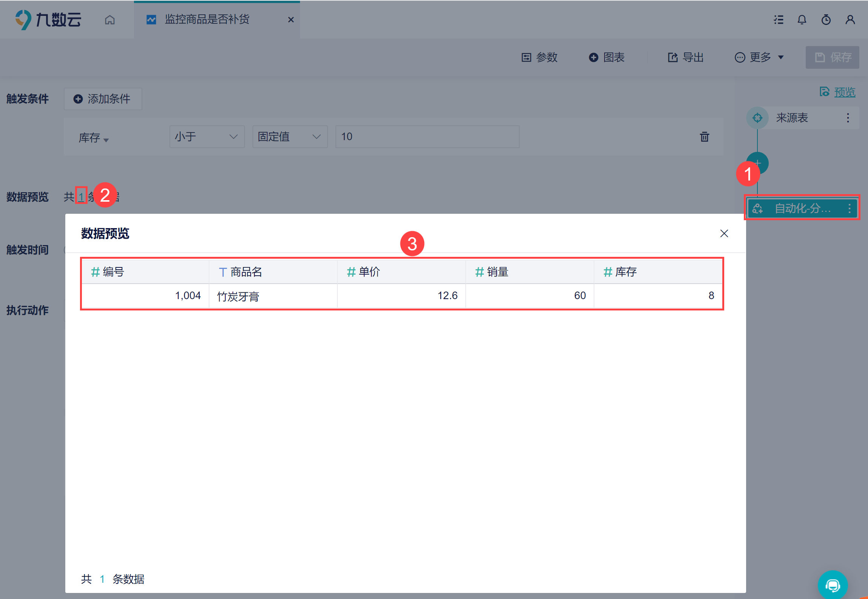Expand the 小于 operator dropdown

tap(207, 137)
